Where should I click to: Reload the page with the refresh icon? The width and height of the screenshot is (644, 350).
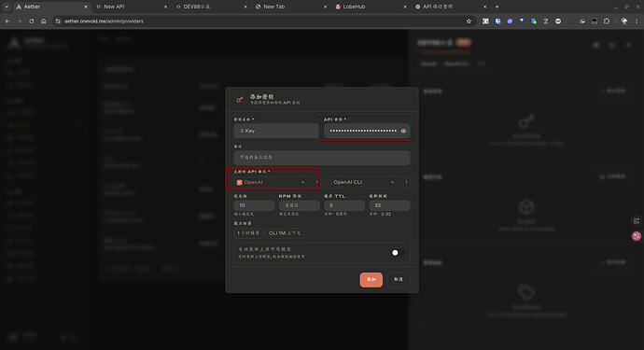point(31,21)
